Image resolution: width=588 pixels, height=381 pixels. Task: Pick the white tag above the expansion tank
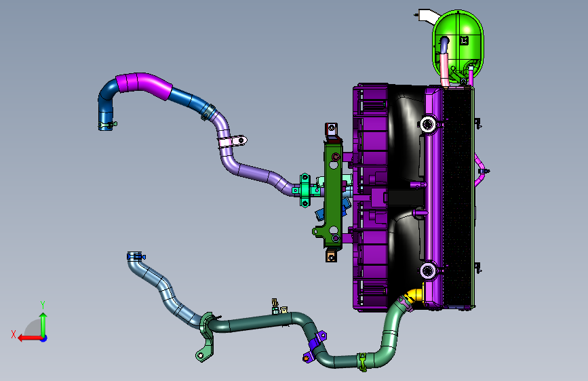(428, 16)
